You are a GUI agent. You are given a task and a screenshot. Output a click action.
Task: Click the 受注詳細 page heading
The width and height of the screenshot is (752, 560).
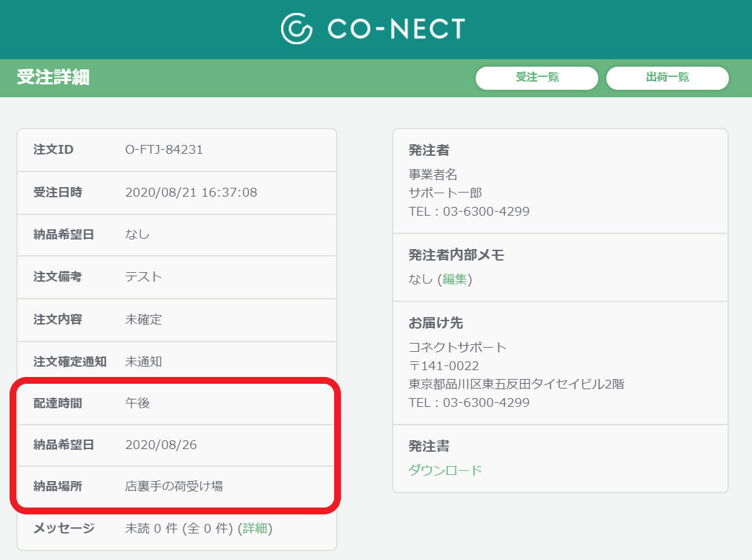click(x=53, y=77)
